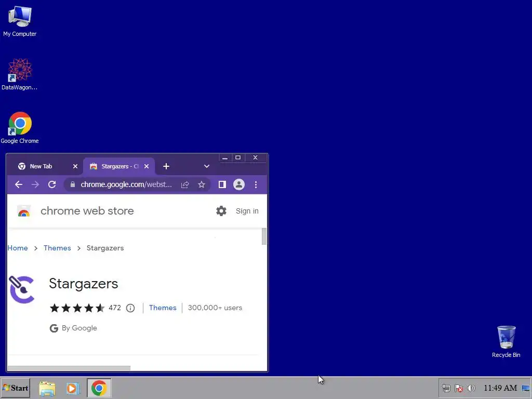Click the forward navigation arrow

click(x=35, y=184)
